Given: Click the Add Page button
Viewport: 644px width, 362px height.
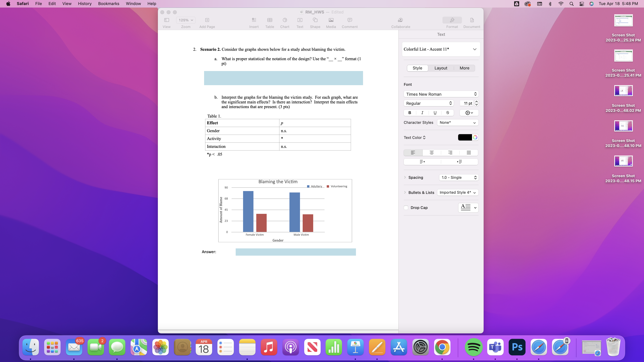Looking at the screenshot, I should click(x=207, y=22).
